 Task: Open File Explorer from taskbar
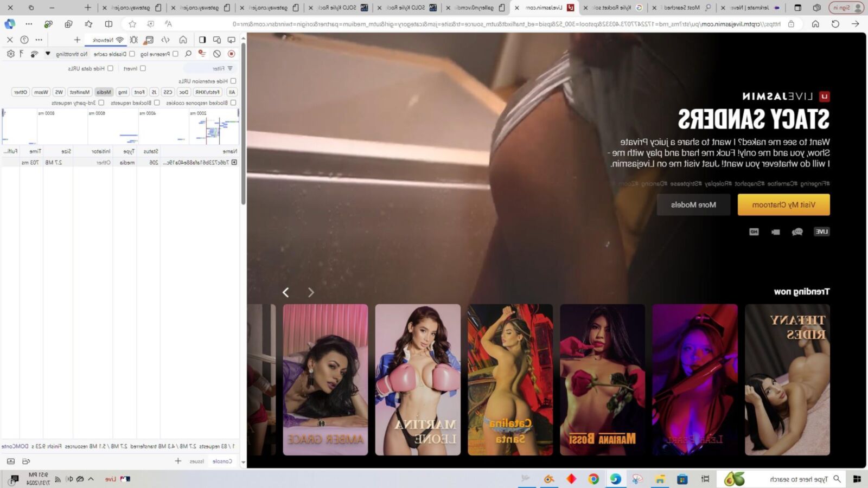660,479
